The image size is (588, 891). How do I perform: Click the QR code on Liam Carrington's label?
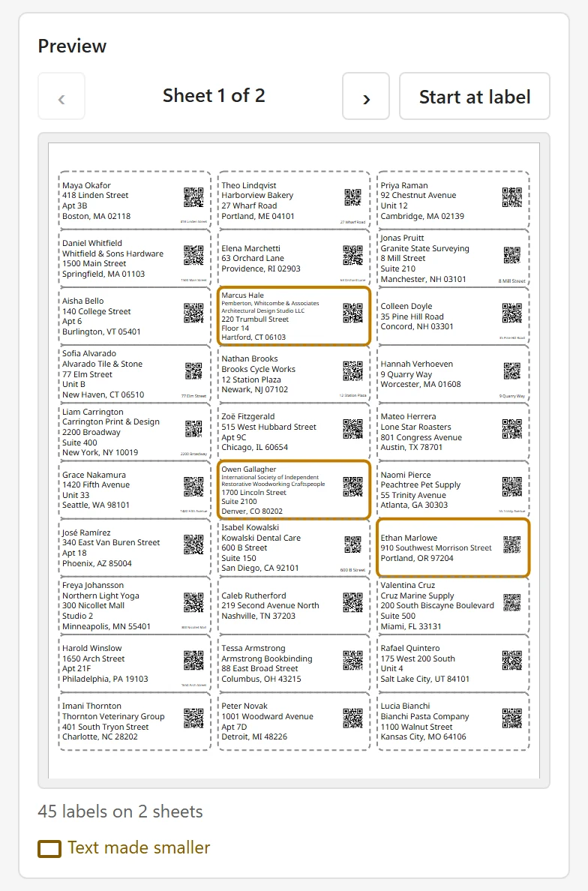tap(193, 429)
